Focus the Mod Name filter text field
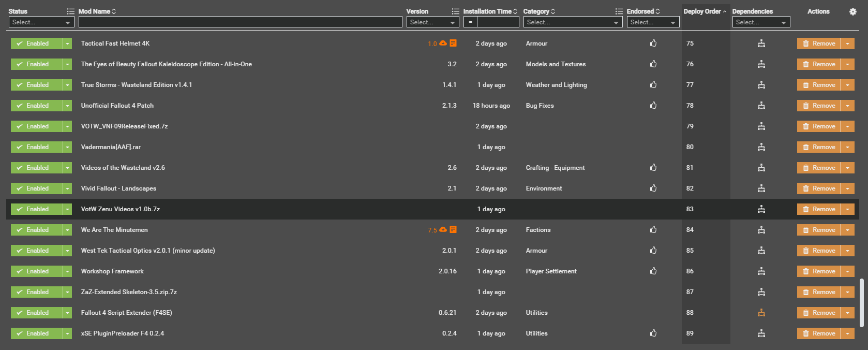Image resolution: width=868 pixels, height=350 pixels. click(x=241, y=22)
